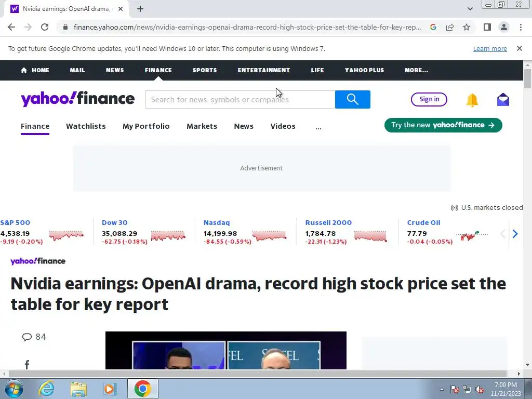Open ENTERTAINMENT in Yahoo top bar
The height and width of the screenshot is (399, 532).
pyautogui.click(x=263, y=70)
